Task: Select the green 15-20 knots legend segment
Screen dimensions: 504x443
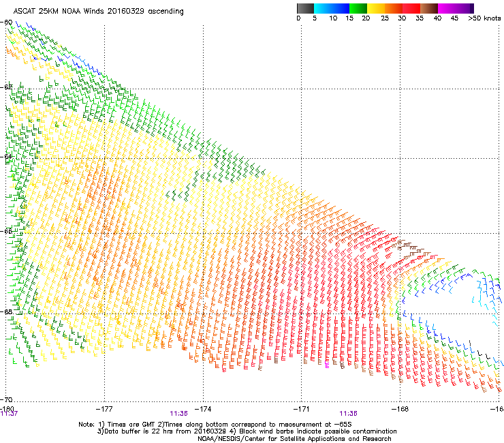Action: (x=358, y=8)
